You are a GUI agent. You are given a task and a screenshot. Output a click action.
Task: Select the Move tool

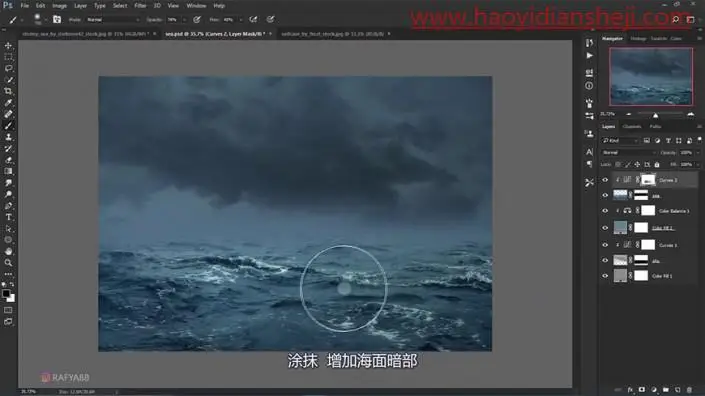click(9, 45)
